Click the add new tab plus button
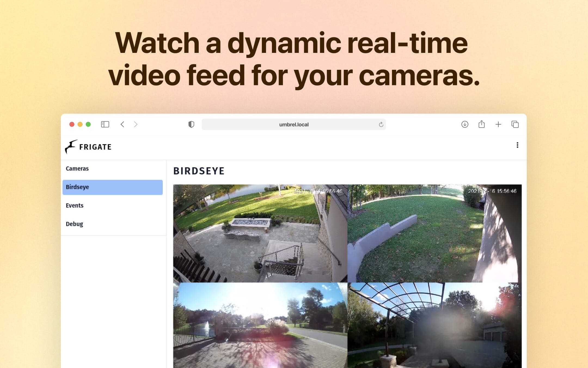588x368 pixels. pos(498,124)
